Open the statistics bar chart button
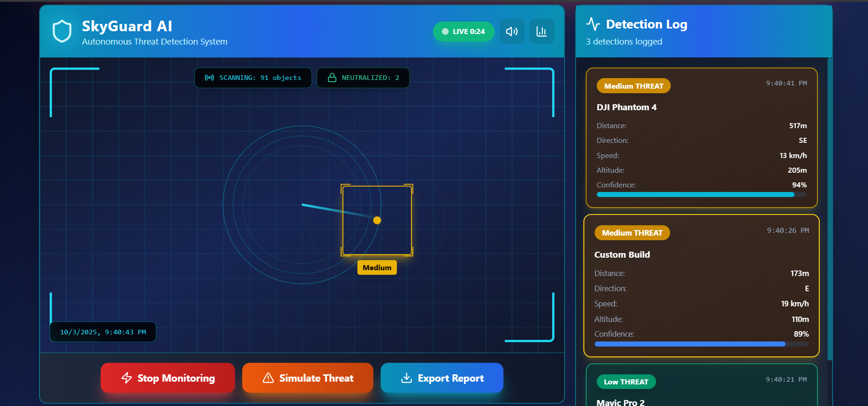Screen dimensions: 868x406 542,31
